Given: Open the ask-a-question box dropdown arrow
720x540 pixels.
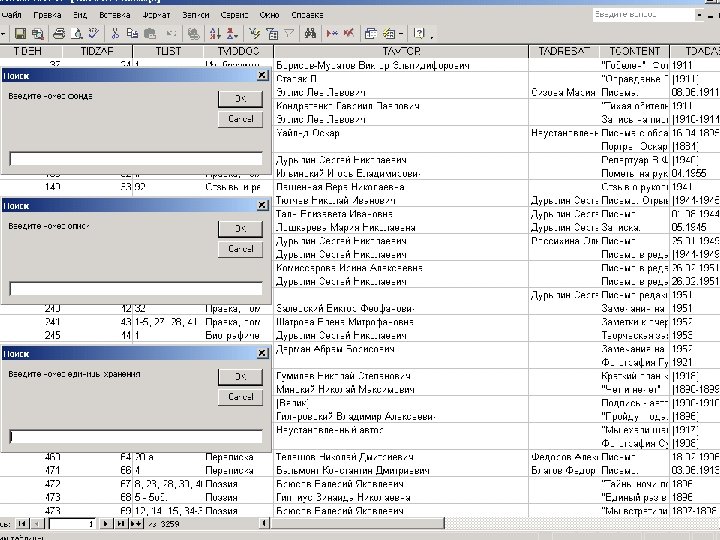Looking at the screenshot, I should click(699, 15).
